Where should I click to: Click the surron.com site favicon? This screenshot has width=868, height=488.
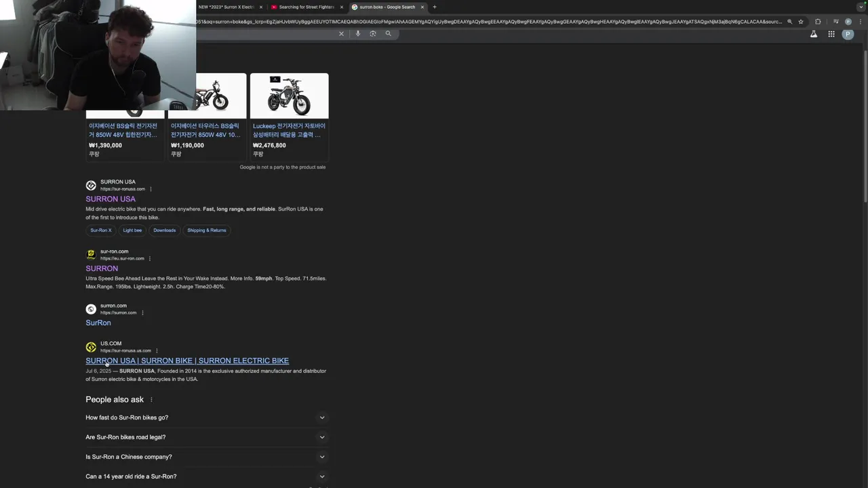(x=91, y=309)
